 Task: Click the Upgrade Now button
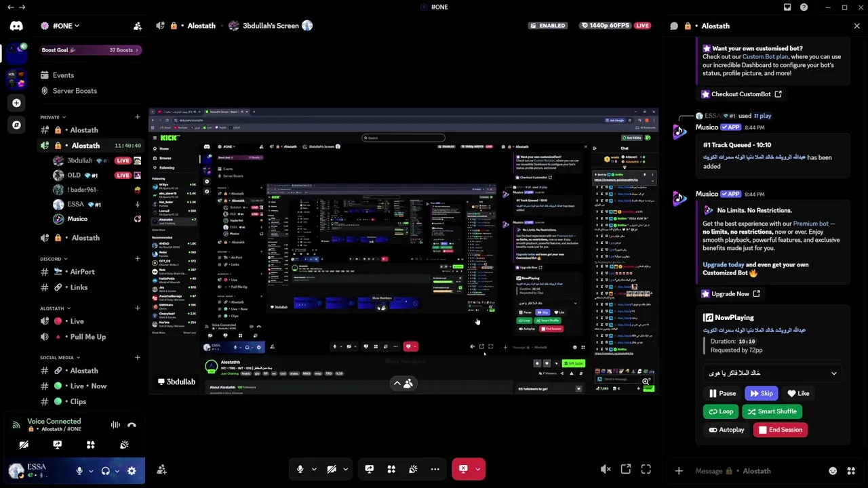click(x=732, y=294)
